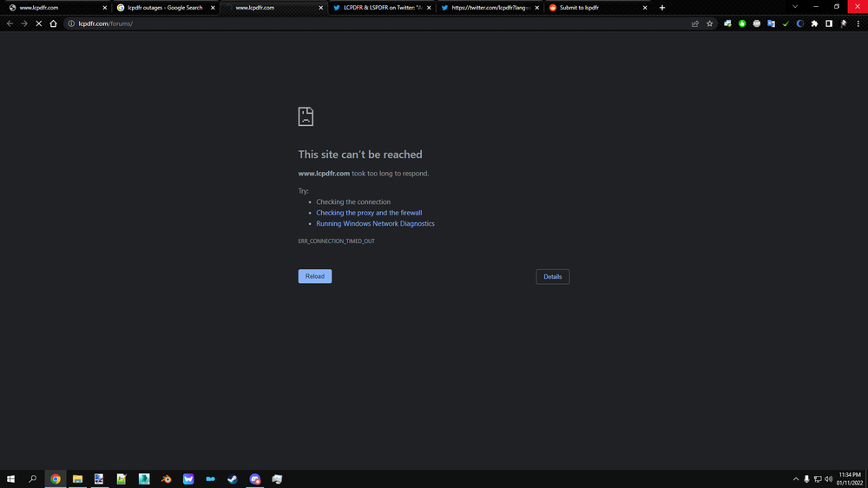Click the green checkmark extension icon
Screen dimensions: 868x488
(786, 23)
